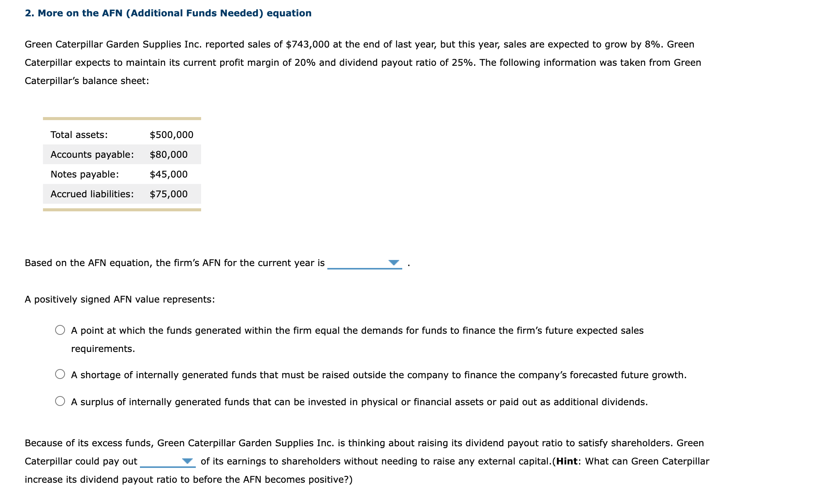
Task: Expand the dividend payout percentage dropdown
Action: tap(188, 461)
